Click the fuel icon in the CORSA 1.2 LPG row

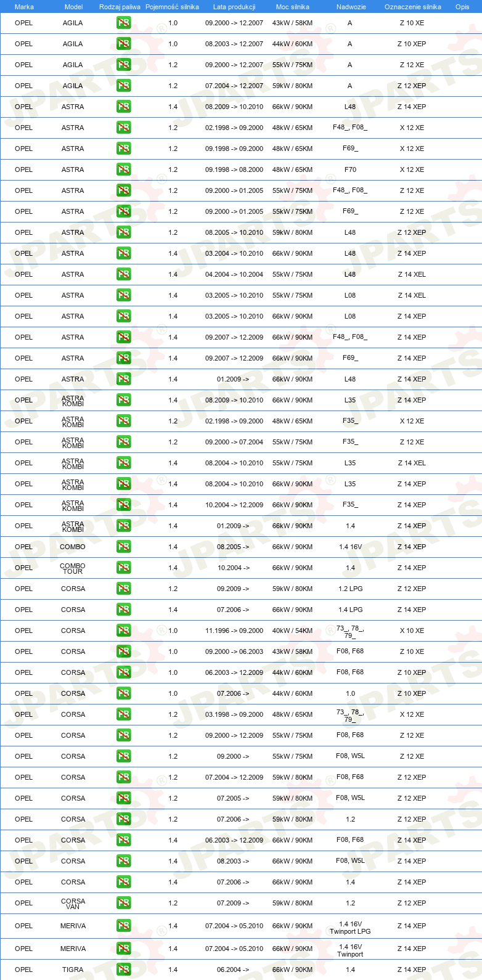click(x=123, y=589)
